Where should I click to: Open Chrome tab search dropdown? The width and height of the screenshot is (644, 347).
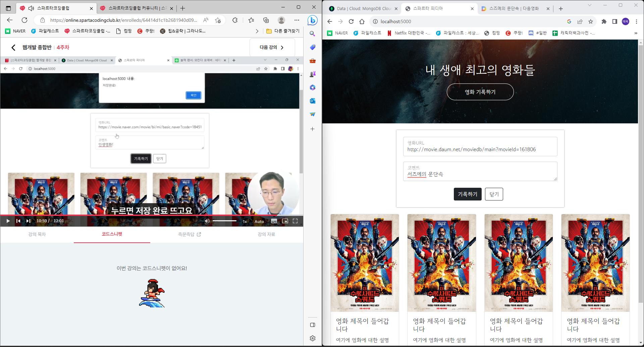click(590, 5)
